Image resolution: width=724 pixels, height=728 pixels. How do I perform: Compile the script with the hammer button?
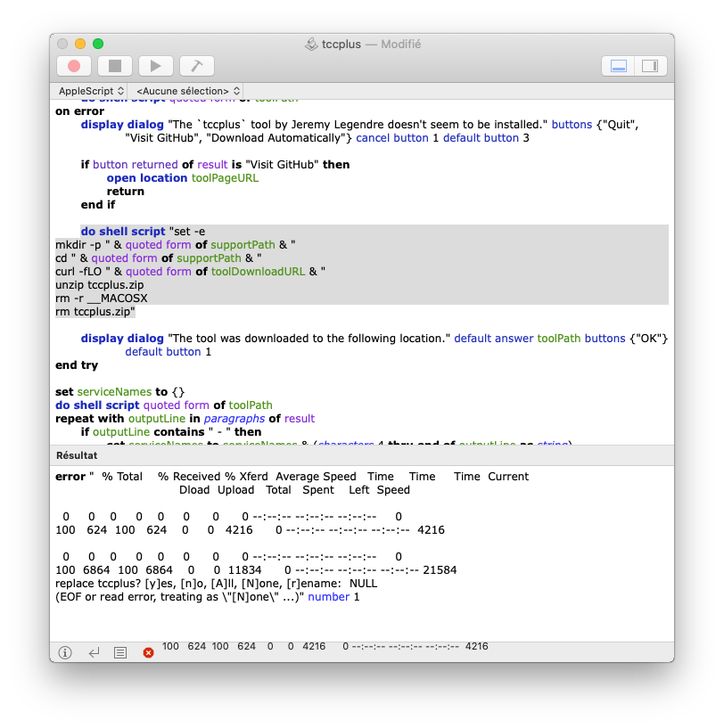click(x=196, y=66)
